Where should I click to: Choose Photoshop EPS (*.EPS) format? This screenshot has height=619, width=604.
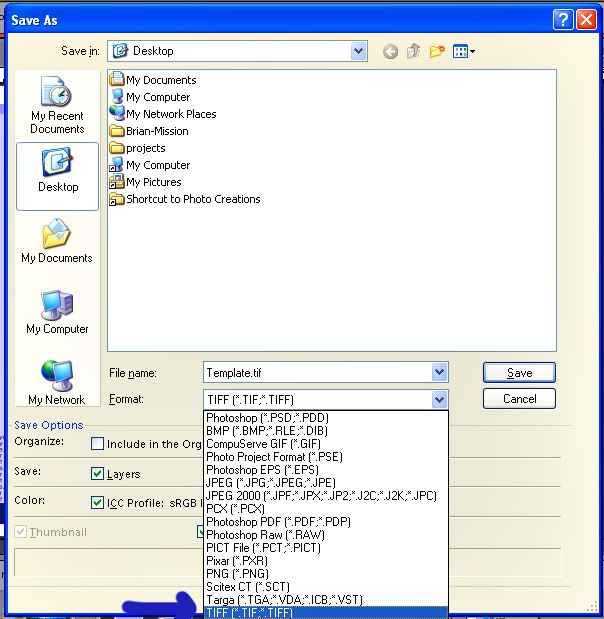point(326,469)
